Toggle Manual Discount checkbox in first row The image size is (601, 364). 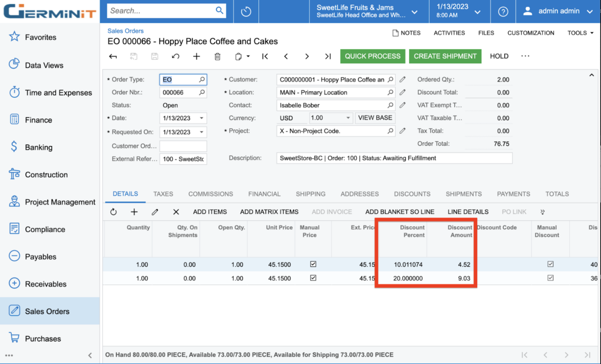pyautogui.click(x=550, y=264)
